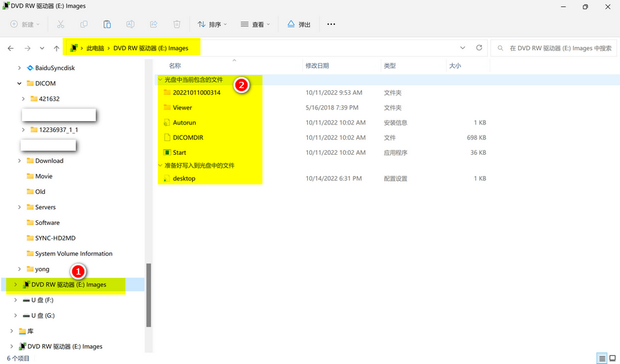Sort by 大小 column header
Viewport: 620px width, 364px height.
(x=455, y=65)
